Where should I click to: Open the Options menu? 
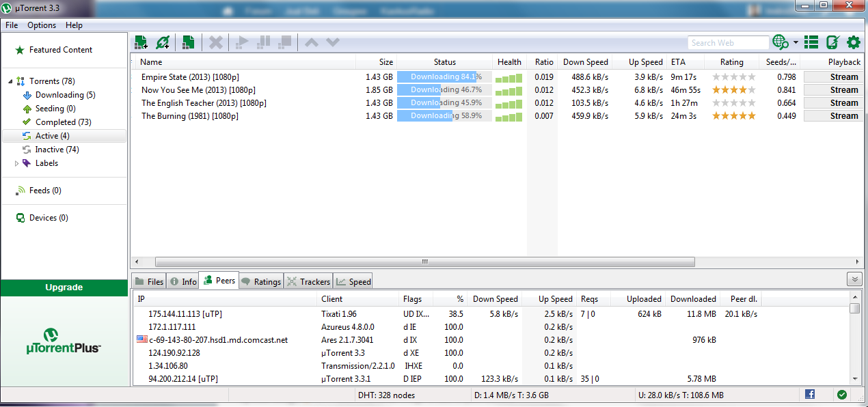point(42,25)
